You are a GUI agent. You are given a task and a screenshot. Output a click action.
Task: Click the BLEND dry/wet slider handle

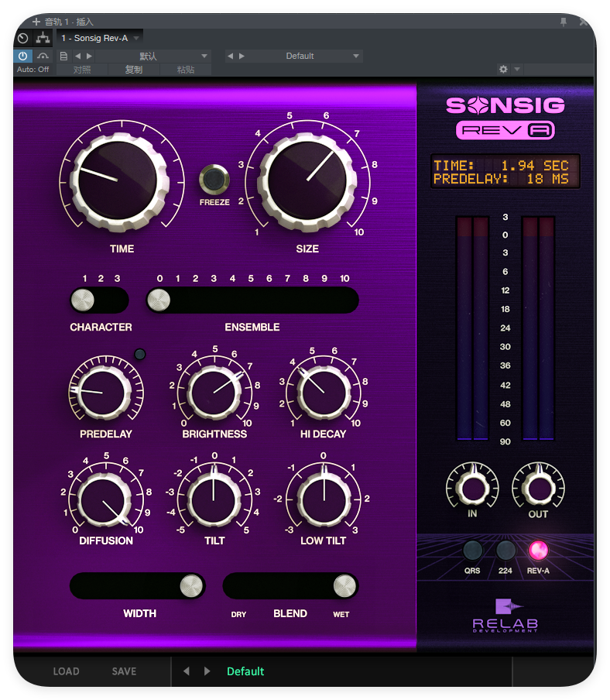pyautogui.click(x=344, y=586)
